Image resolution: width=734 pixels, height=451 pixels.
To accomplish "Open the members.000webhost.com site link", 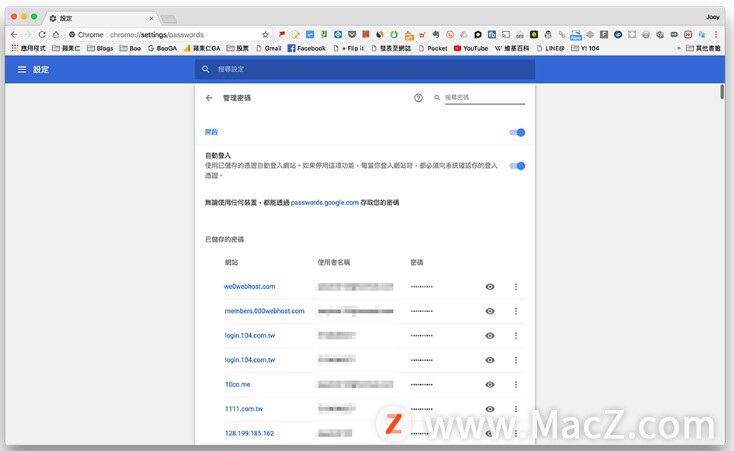I will pyautogui.click(x=264, y=311).
